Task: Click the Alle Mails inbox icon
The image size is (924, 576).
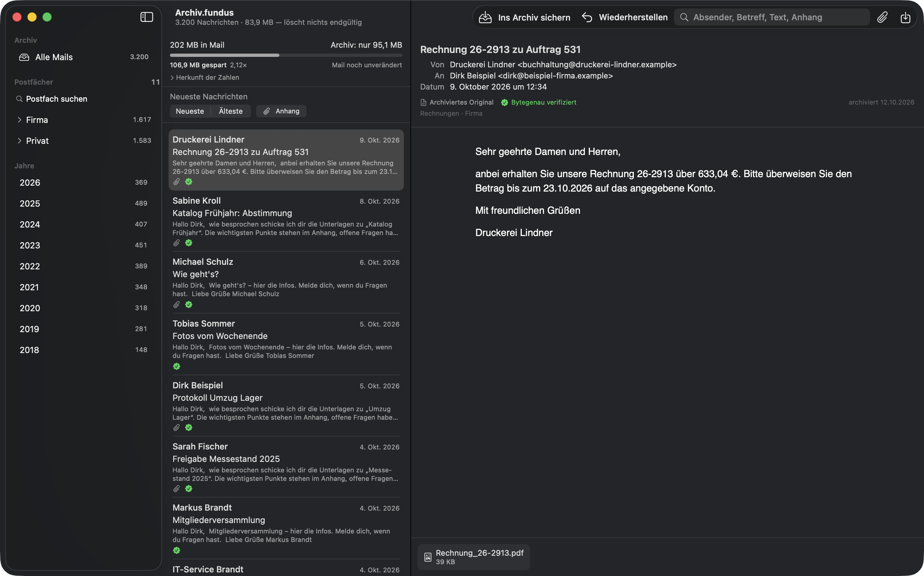Action: [x=25, y=57]
